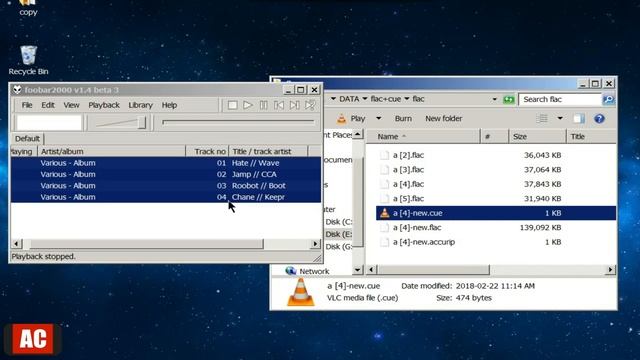The width and height of the screenshot is (640, 360).
Task: Click the Play button in Explorer toolbar
Action: [x=358, y=118]
